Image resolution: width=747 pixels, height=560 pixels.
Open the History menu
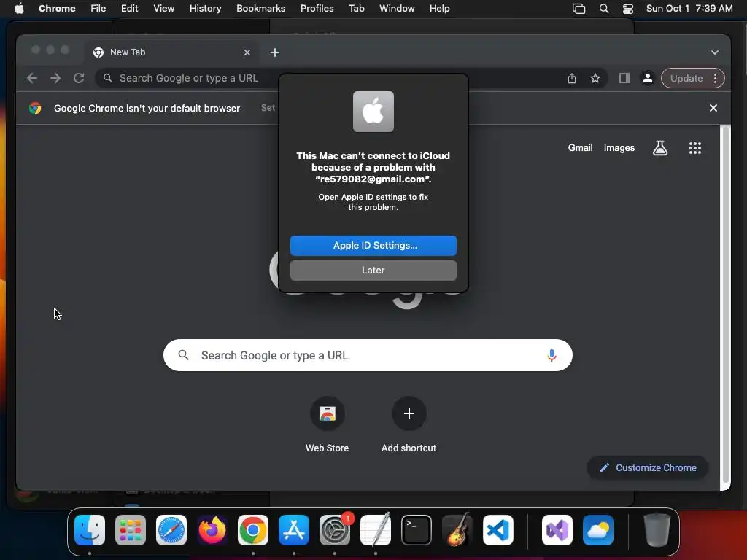click(205, 8)
